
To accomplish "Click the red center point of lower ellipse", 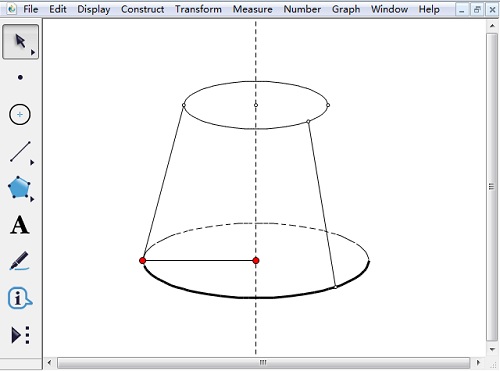I will 256,261.
